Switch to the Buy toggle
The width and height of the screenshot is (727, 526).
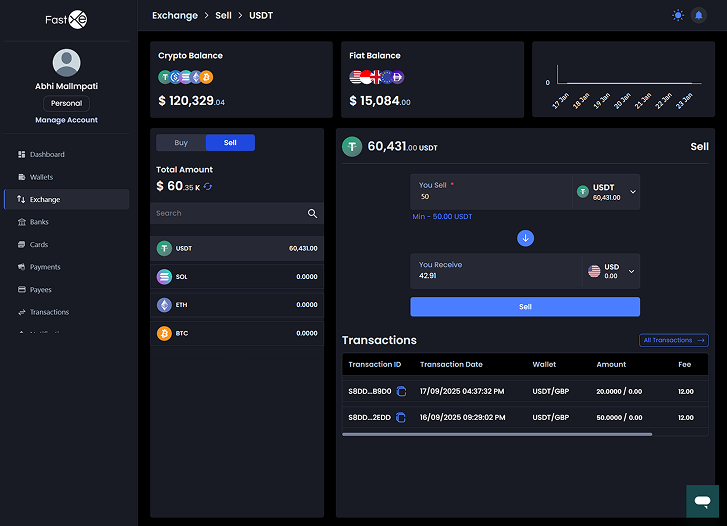point(181,143)
